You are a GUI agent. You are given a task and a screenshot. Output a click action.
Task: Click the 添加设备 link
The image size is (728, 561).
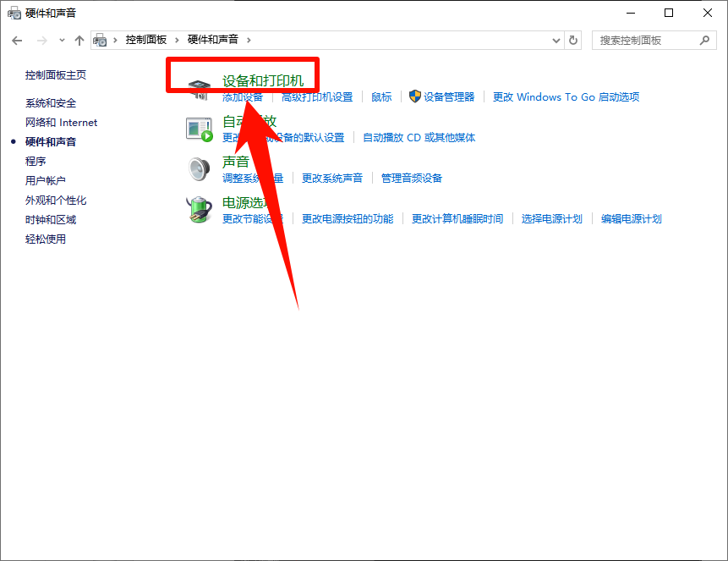pos(244,96)
